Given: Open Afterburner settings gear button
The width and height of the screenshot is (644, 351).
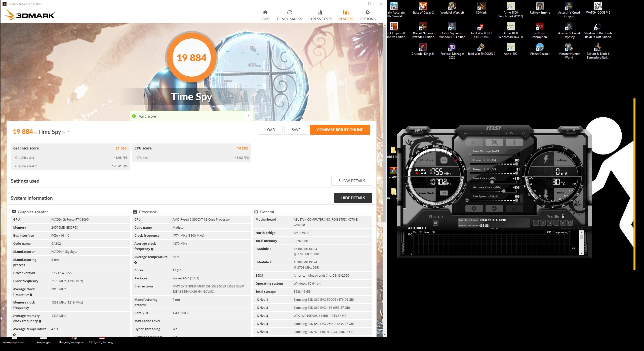Looking at the screenshot, I should click(474, 209).
